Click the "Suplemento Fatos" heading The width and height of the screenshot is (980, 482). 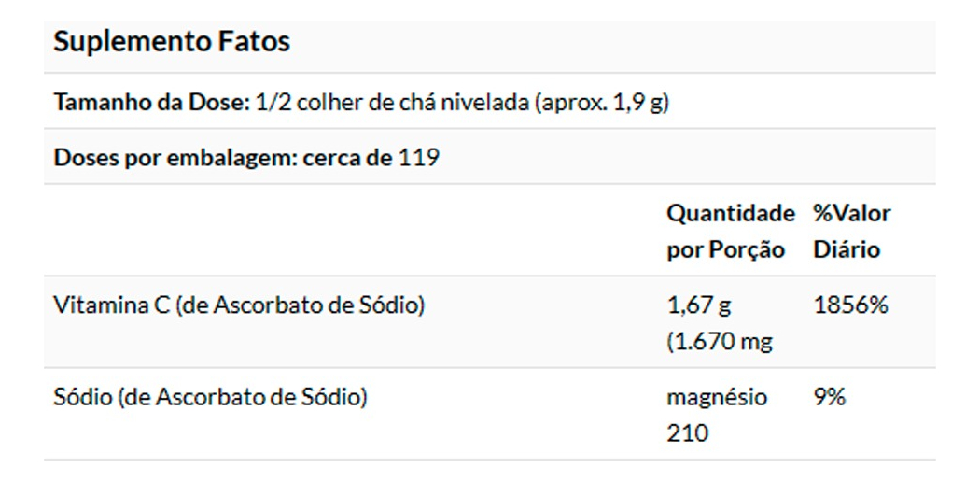[x=172, y=42]
